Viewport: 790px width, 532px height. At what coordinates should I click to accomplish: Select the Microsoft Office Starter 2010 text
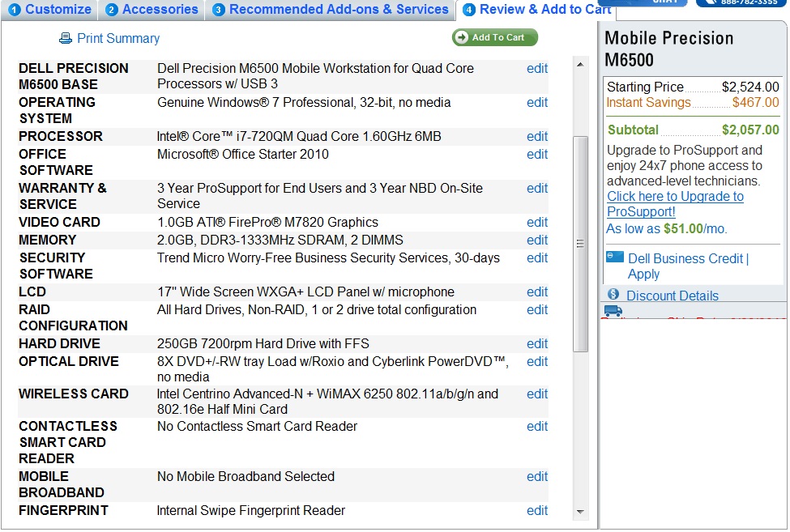242,155
